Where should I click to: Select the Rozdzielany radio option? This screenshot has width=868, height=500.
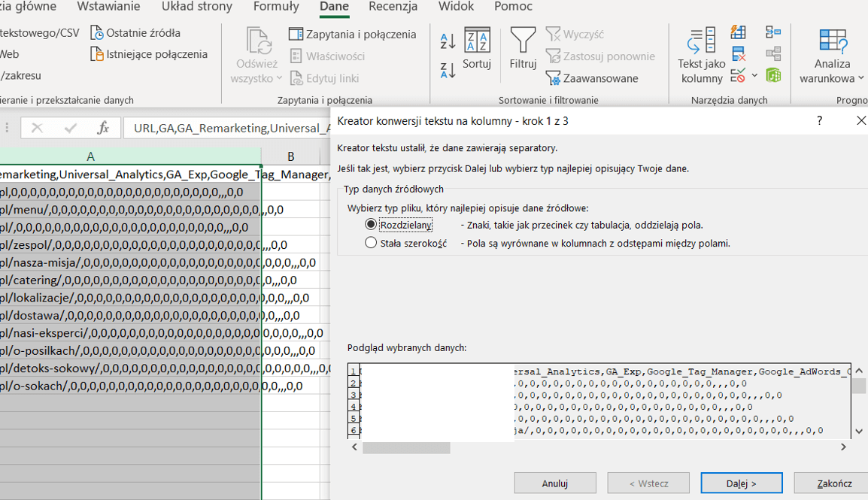tap(370, 225)
